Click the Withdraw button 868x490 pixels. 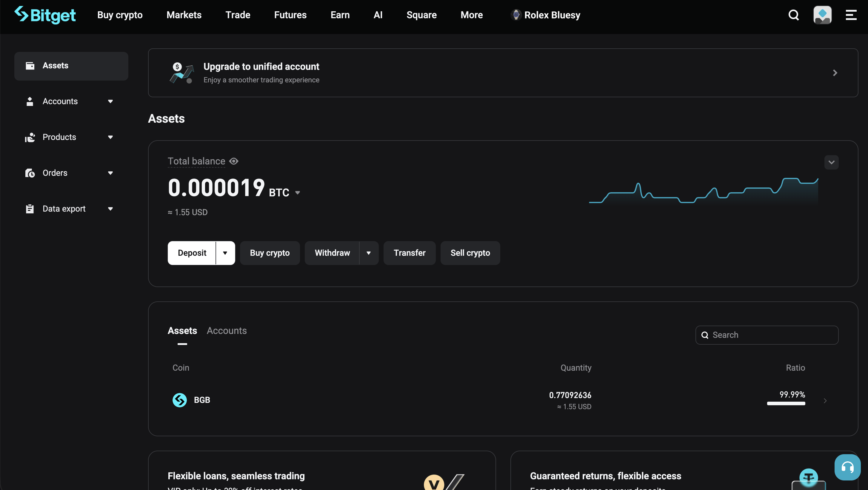332,253
